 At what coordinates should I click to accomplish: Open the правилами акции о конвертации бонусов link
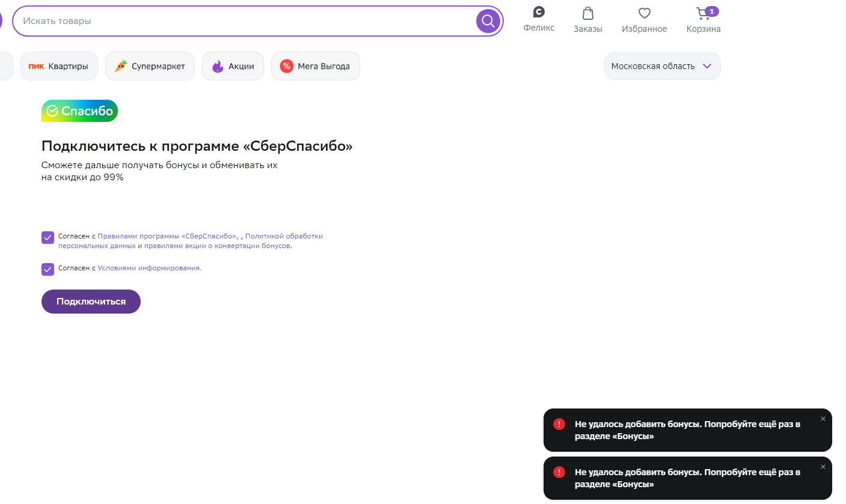[218, 246]
